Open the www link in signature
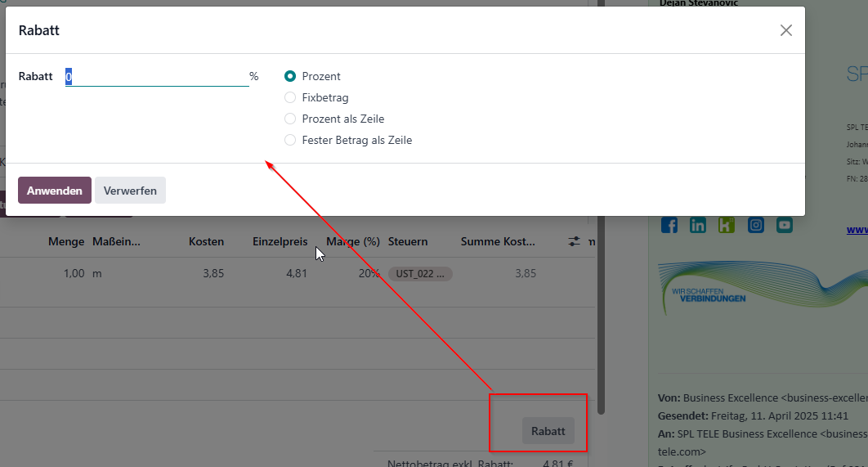Viewport: 868px width, 467px height. click(x=857, y=230)
